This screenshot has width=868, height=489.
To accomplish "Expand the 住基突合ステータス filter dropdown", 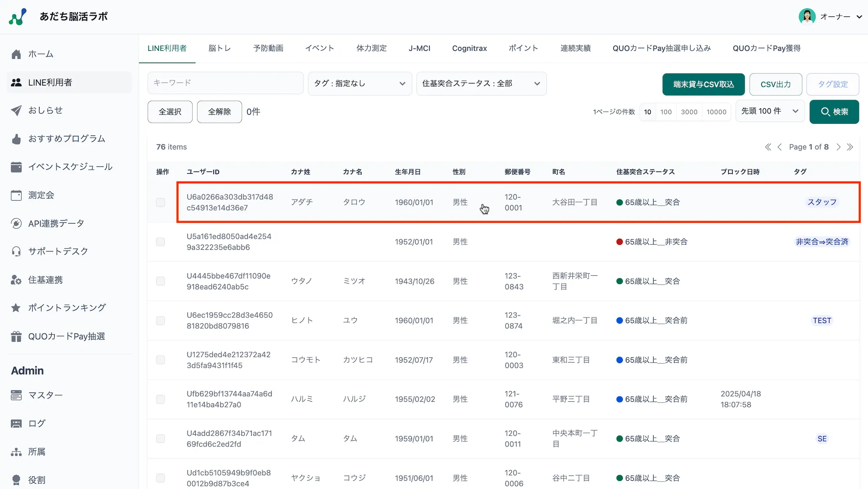I will (x=481, y=83).
